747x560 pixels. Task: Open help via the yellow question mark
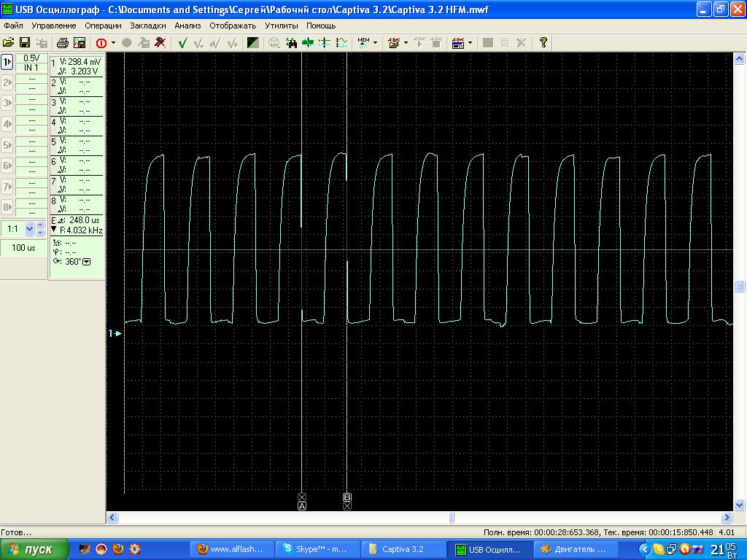543,43
